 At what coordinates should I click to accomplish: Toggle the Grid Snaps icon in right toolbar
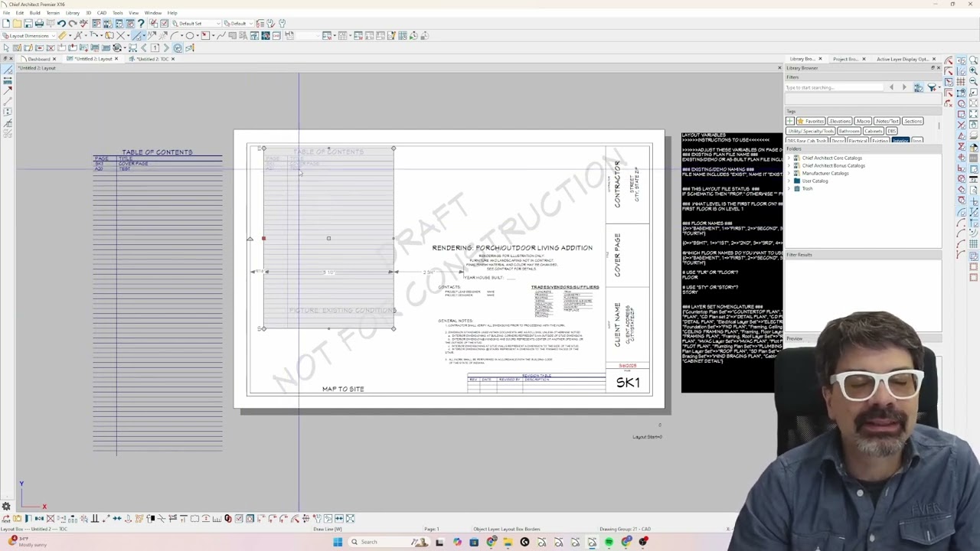pos(962,81)
